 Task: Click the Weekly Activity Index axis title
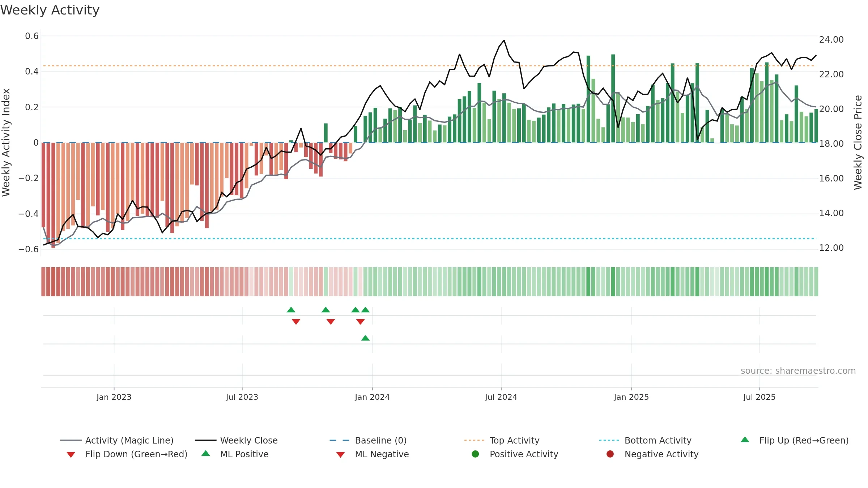pos(6,142)
